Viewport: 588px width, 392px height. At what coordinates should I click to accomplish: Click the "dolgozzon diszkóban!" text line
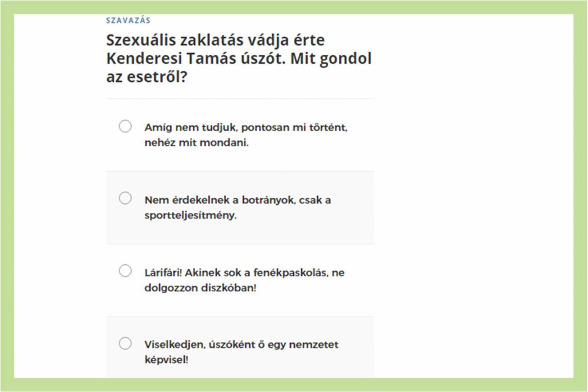click(x=200, y=288)
